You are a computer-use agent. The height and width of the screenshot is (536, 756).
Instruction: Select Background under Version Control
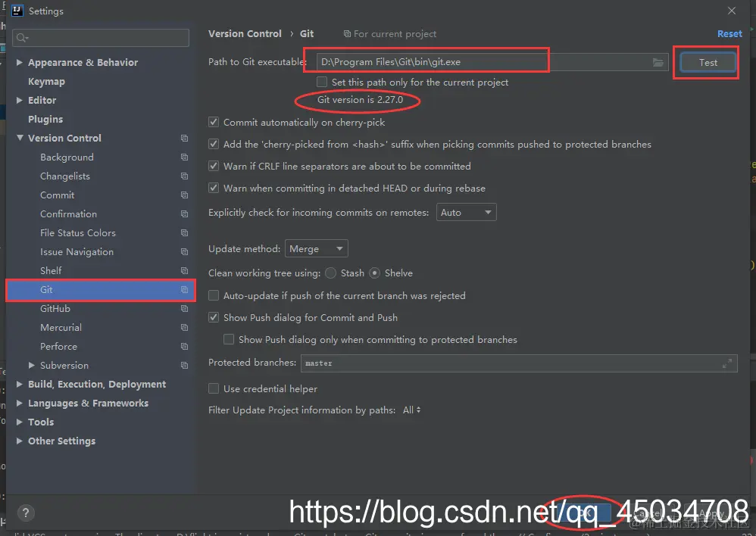(x=67, y=157)
